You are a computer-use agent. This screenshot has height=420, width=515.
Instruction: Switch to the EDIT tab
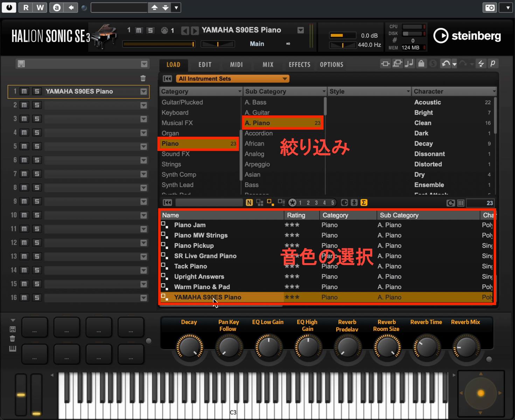(205, 64)
